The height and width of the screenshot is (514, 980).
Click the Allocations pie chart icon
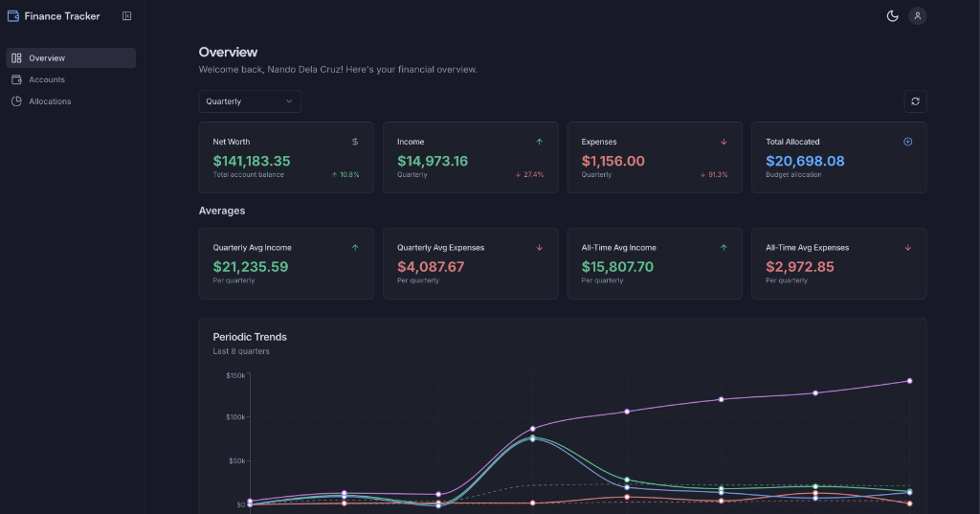coord(17,101)
